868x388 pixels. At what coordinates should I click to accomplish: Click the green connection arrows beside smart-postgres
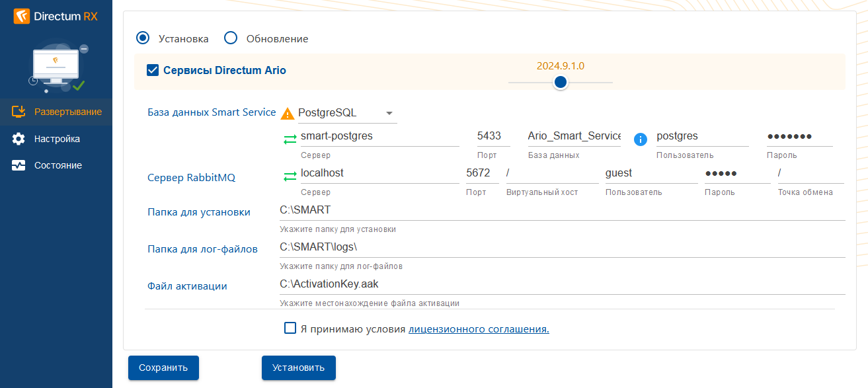(290, 139)
